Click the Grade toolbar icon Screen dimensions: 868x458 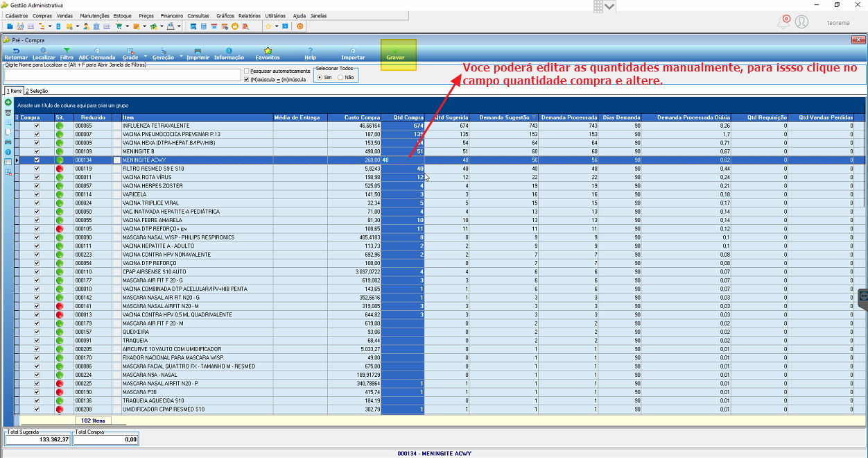point(130,53)
